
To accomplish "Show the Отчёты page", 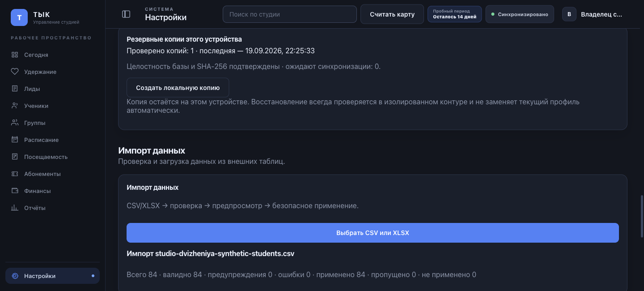I will 52,208.
